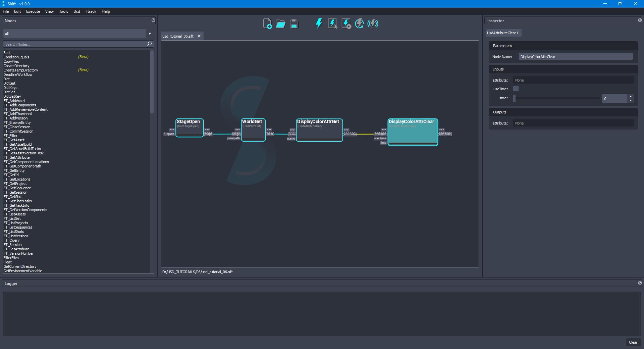Open the Usd menu

[76, 11]
